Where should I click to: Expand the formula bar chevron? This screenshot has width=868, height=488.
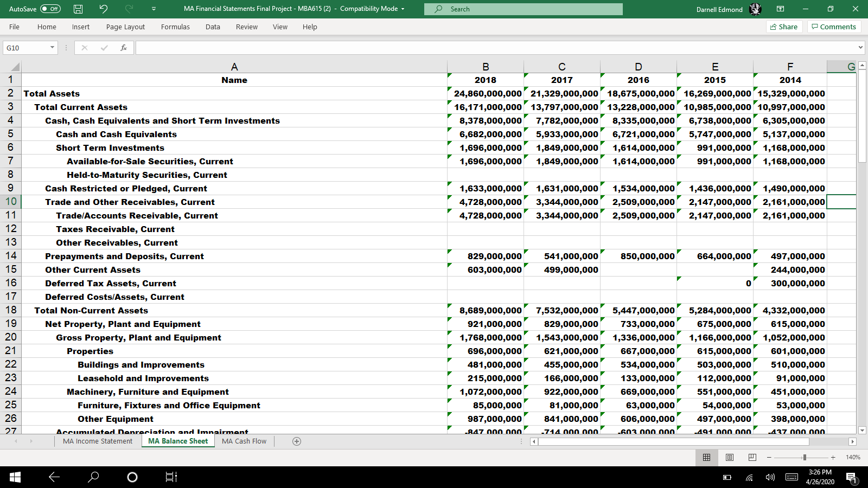tap(860, 48)
